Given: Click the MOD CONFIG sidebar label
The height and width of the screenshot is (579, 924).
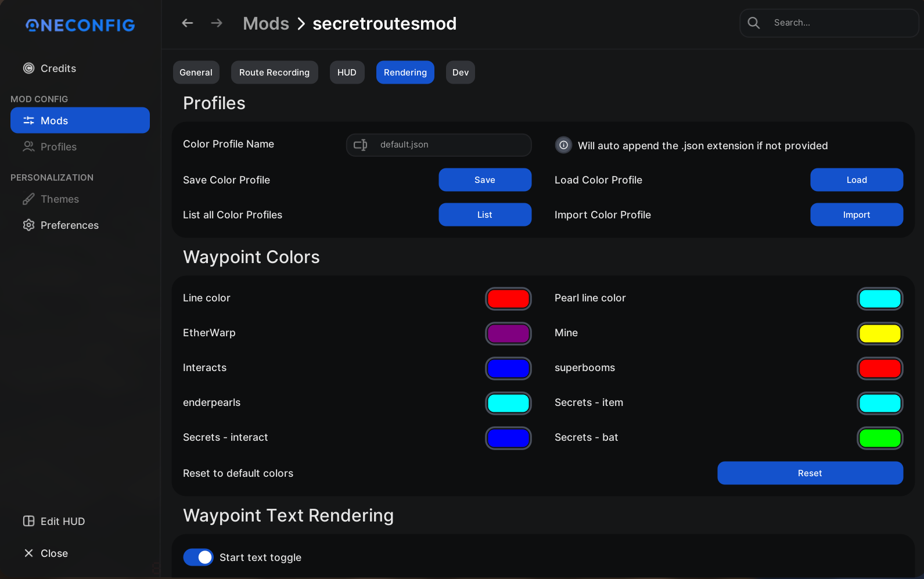Looking at the screenshot, I should point(39,99).
